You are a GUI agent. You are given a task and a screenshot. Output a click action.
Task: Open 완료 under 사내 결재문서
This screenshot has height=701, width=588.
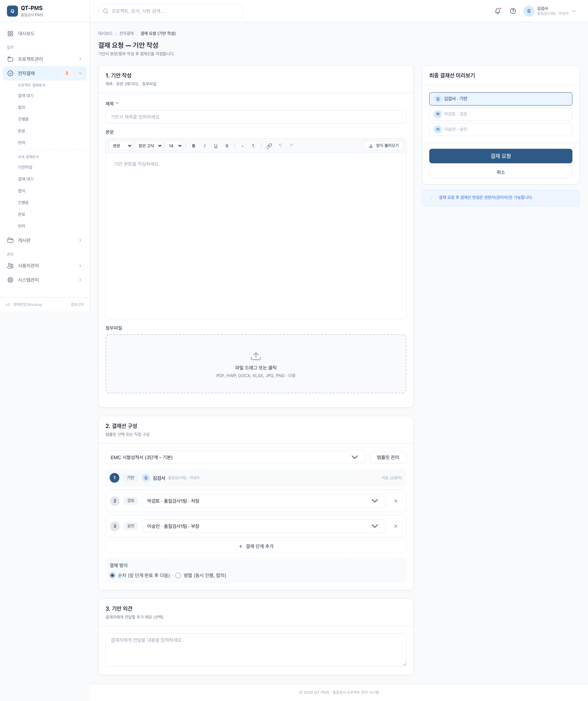click(21, 215)
